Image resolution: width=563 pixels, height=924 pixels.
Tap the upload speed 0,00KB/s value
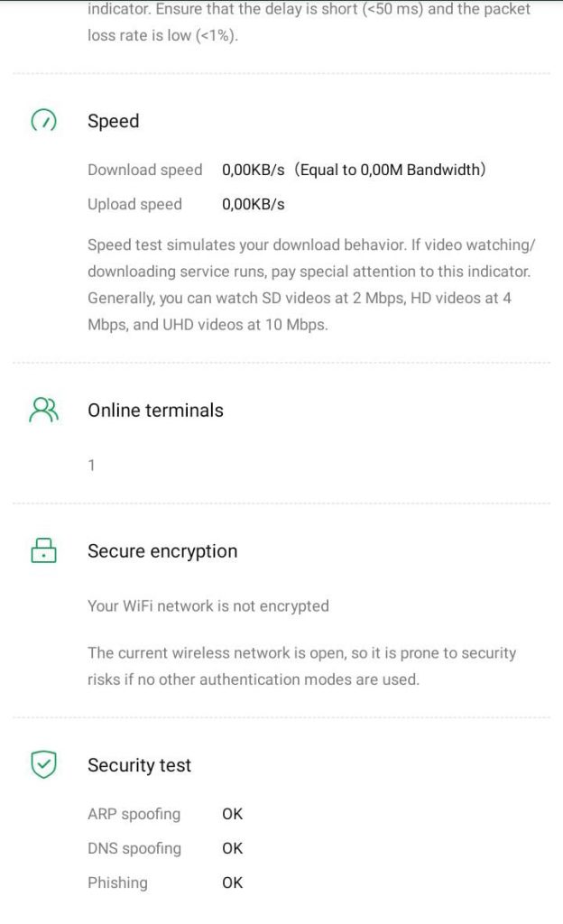tap(254, 204)
